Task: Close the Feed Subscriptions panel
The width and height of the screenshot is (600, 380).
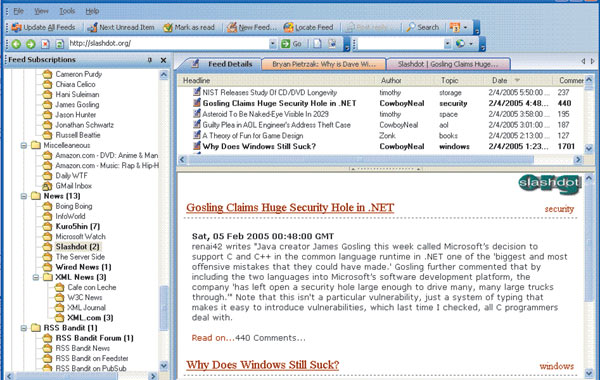Action: point(163,60)
